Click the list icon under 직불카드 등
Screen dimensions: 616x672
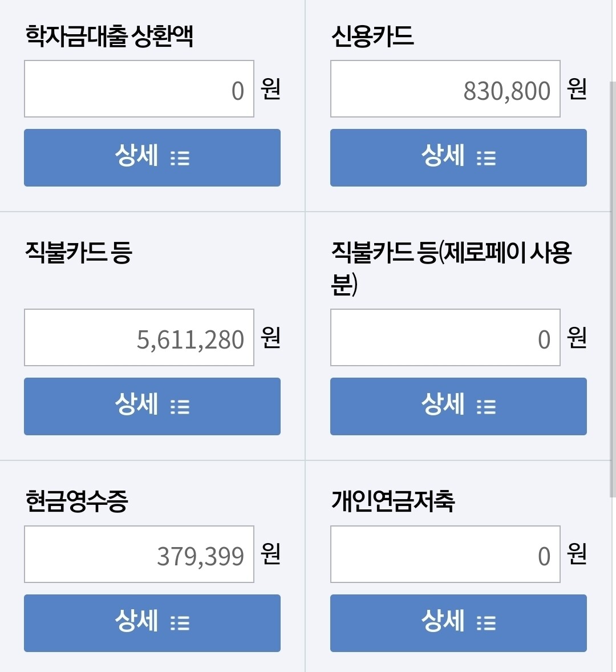(180, 407)
